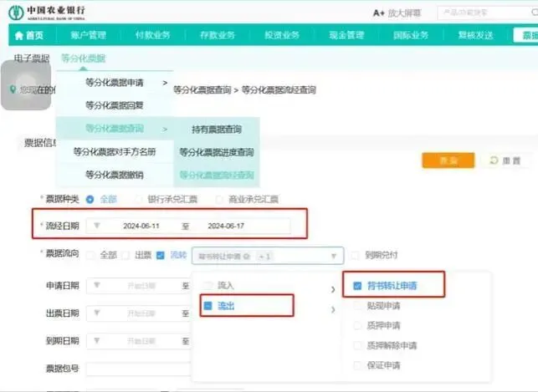Click the filter icon in 申请日期 field

click(x=97, y=285)
